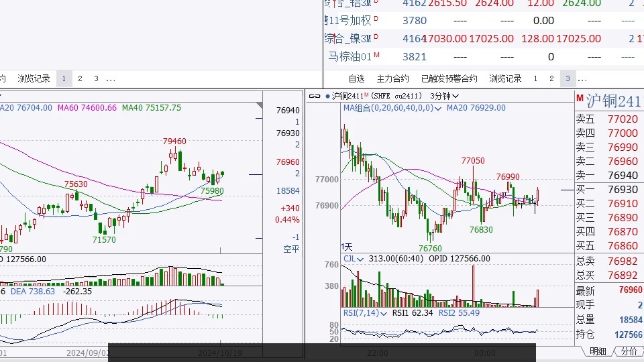
Task: Click the ... more pages button on left panel
Action: 111,78
